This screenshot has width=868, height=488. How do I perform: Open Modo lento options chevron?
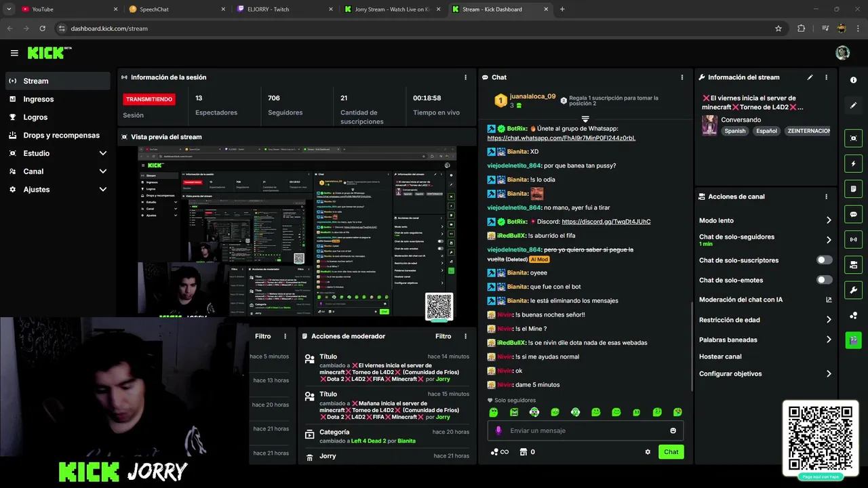pos(829,220)
